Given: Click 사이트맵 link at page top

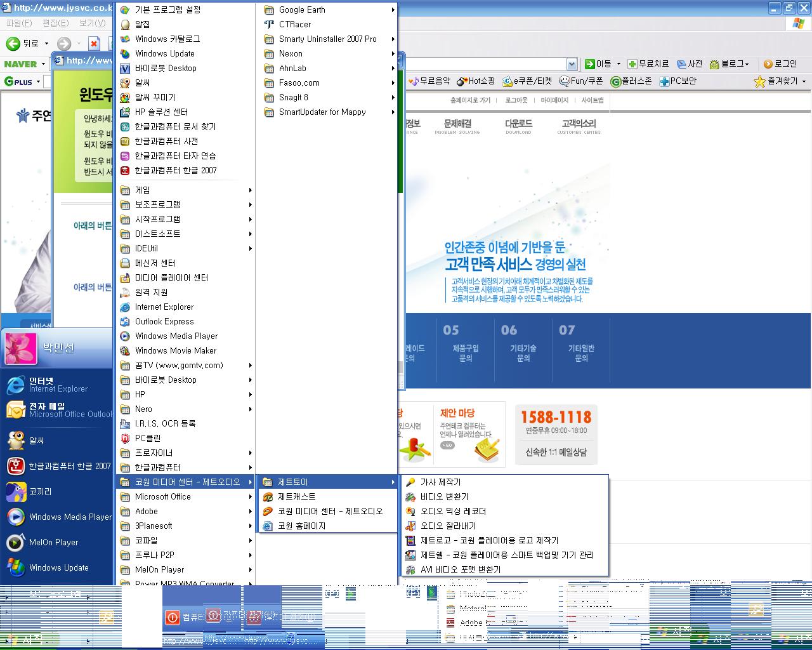Looking at the screenshot, I should [x=593, y=100].
